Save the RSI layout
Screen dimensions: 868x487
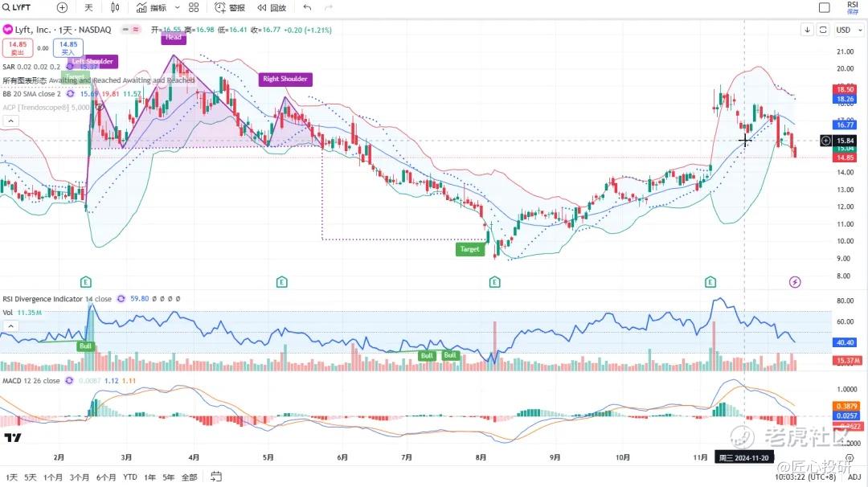[853, 7]
